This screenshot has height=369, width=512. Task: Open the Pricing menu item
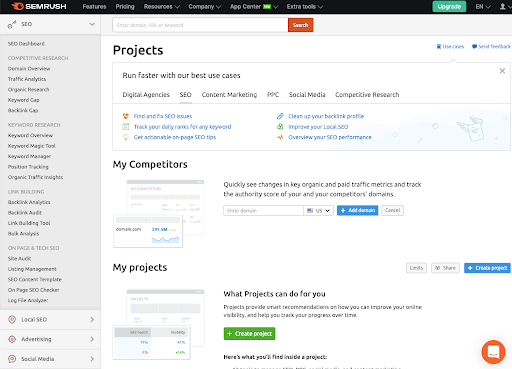(125, 7)
